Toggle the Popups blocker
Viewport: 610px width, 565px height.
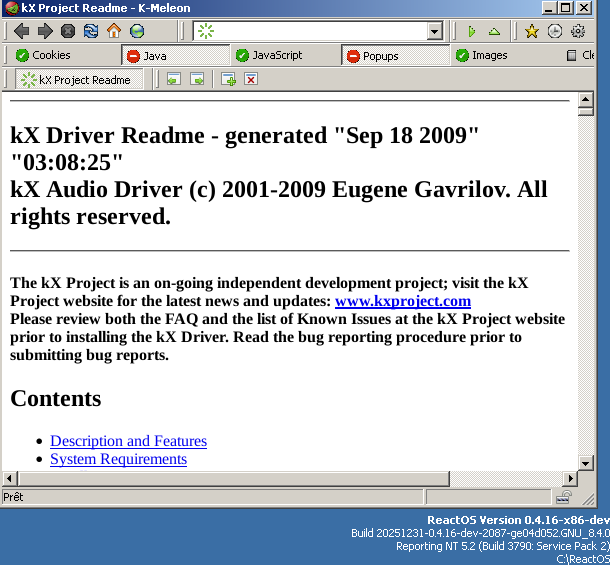click(372, 55)
